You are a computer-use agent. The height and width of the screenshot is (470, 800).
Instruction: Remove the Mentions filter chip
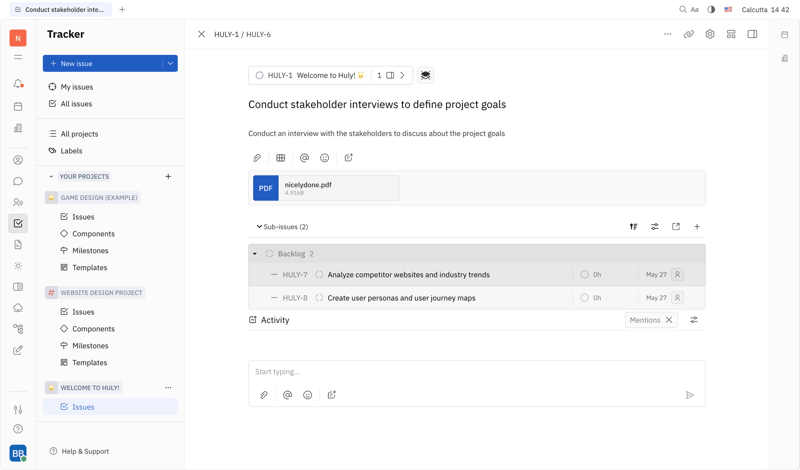[669, 320]
